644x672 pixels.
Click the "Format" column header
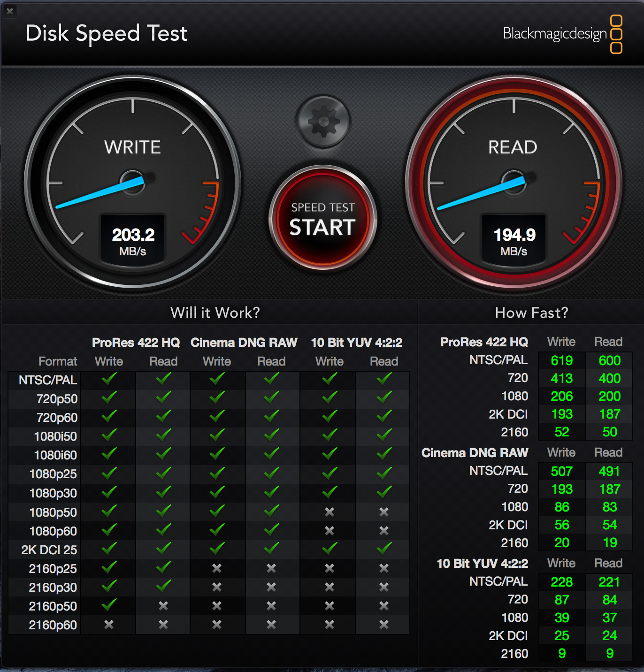pyautogui.click(x=58, y=361)
